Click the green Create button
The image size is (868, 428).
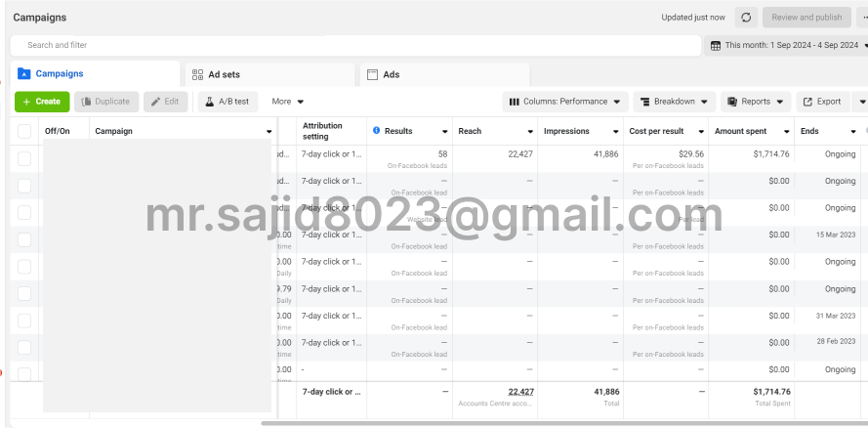41,102
